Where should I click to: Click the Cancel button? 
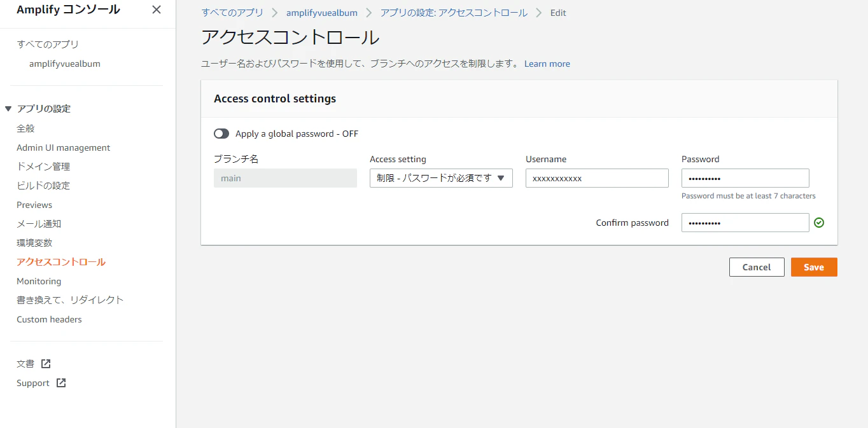[x=757, y=267]
